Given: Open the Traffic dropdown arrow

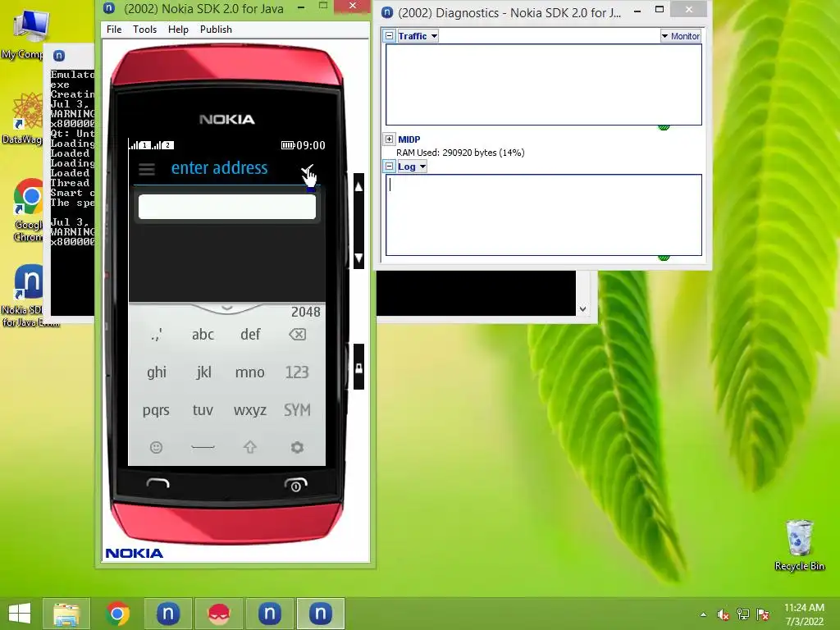Looking at the screenshot, I should tap(434, 36).
